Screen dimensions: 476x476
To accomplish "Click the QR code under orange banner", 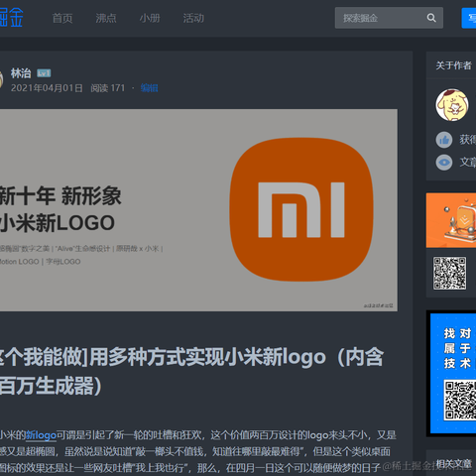I will pos(450,273).
